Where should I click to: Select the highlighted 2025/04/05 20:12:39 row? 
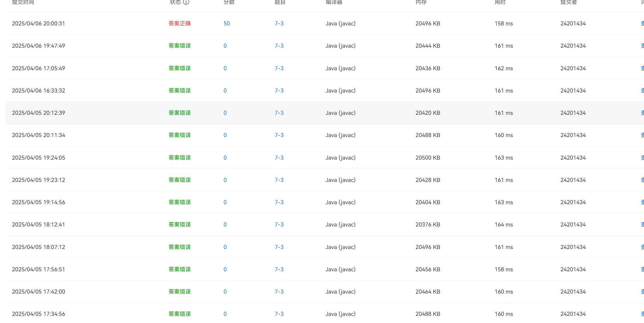(x=39, y=113)
